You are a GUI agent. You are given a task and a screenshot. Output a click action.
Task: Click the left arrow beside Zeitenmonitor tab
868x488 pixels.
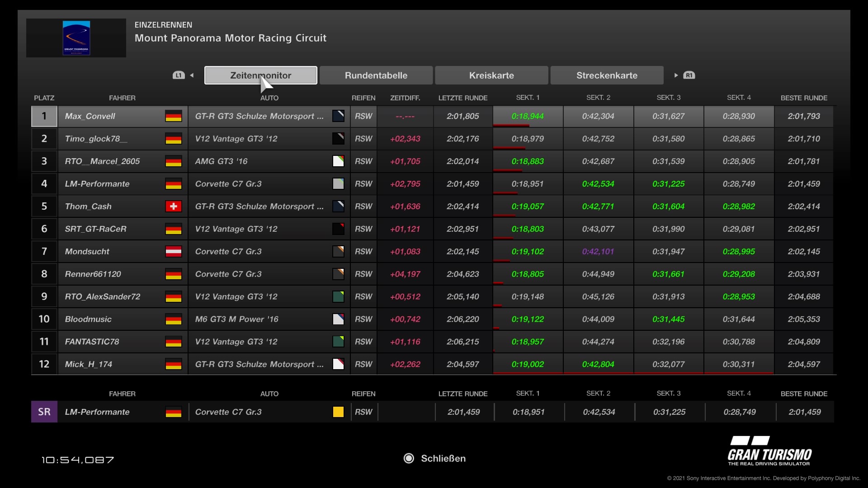(x=192, y=75)
